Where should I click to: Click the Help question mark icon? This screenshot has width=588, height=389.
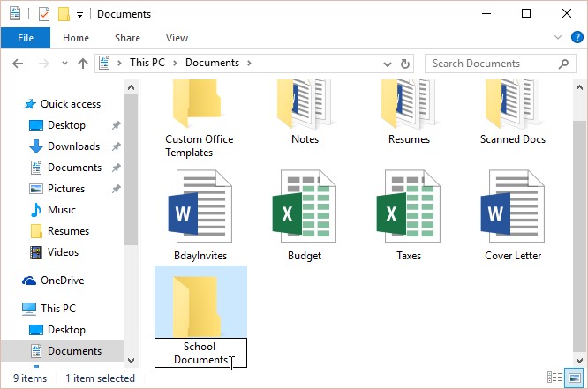[575, 38]
